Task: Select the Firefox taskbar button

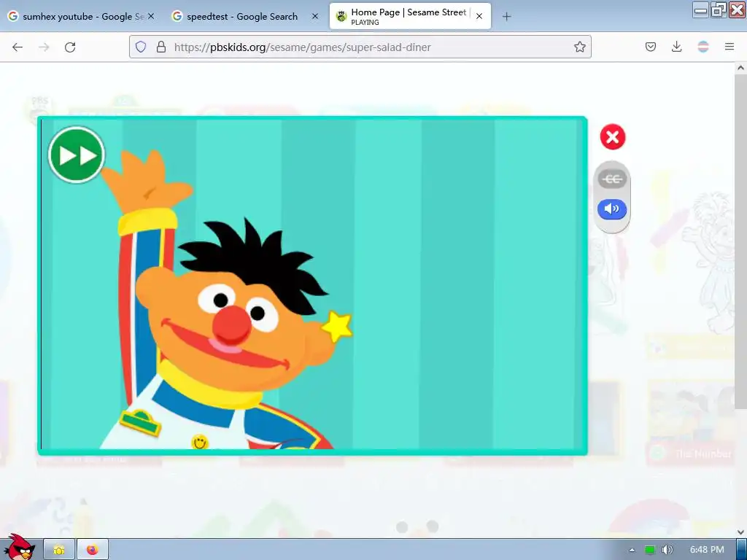Action: 93,550
